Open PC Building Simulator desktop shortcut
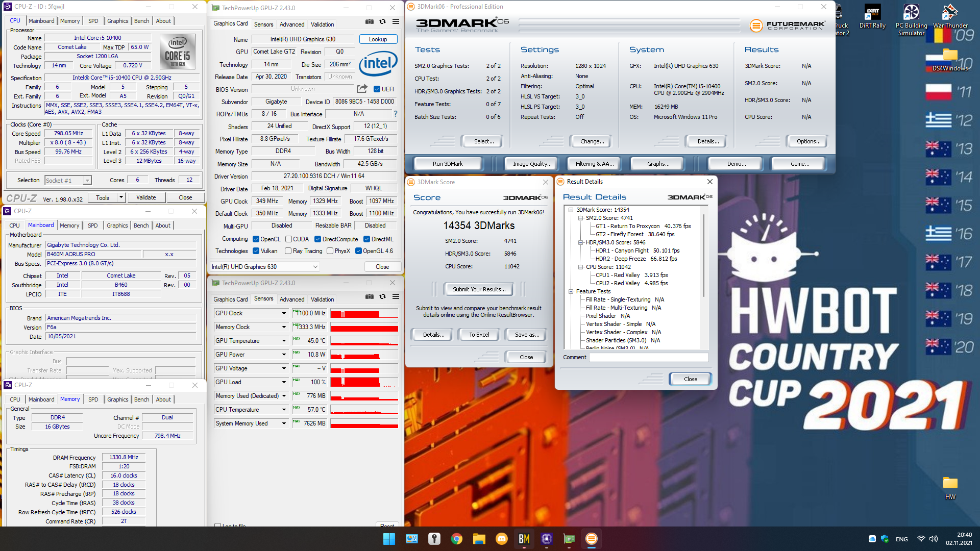The height and width of the screenshot is (551, 980). point(911,19)
